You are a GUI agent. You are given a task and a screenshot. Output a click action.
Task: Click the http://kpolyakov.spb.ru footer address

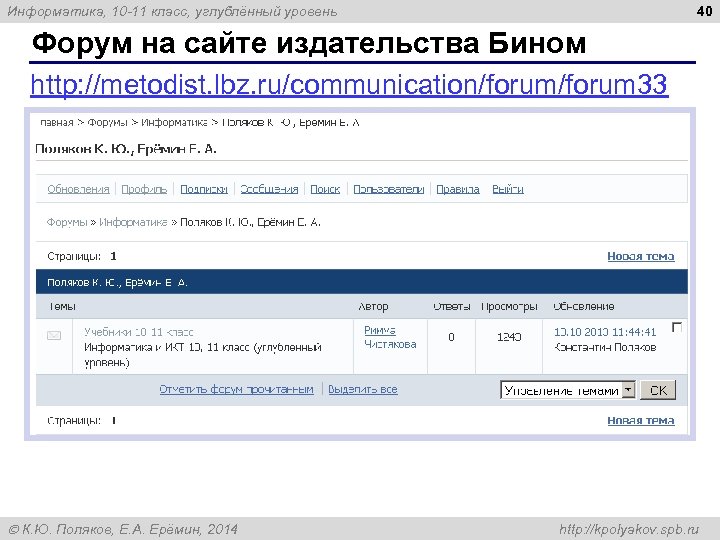[x=629, y=529]
